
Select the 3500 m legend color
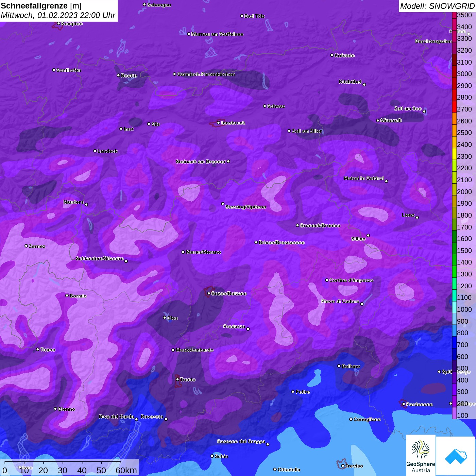[x=454, y=15]
